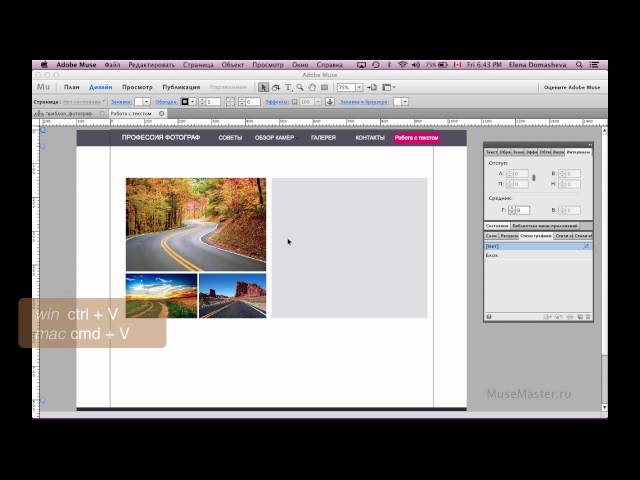Open the Объект menu

coord(233,64)
